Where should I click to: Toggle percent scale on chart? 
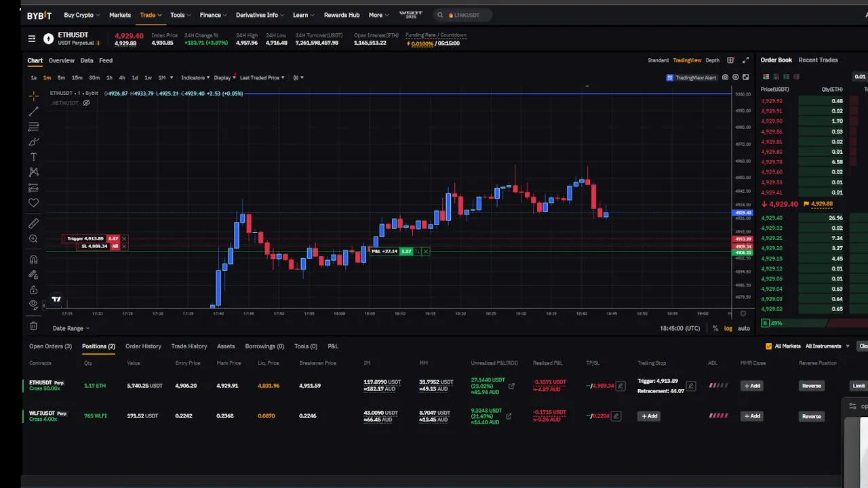(x=715, y=328)
